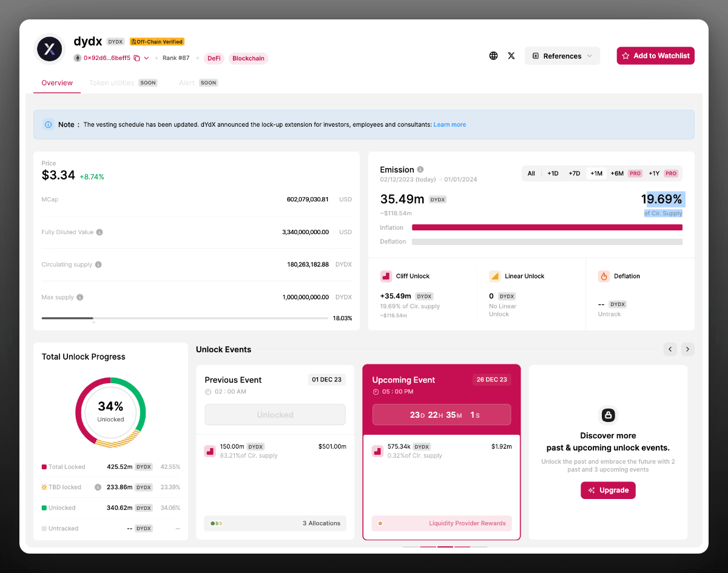The width and height of the screenshot is (728, 573).
Task: Click the Emission info icon
Action: [x=420, y=170]
